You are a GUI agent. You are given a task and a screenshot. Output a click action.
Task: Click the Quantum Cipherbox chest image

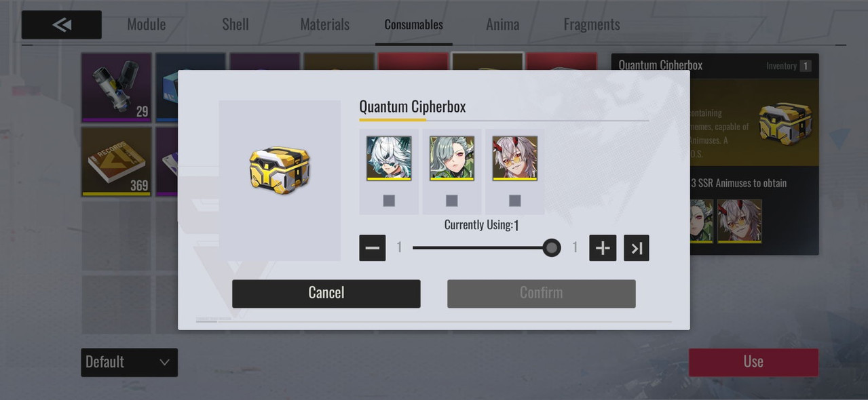click(x=280, y=170)
